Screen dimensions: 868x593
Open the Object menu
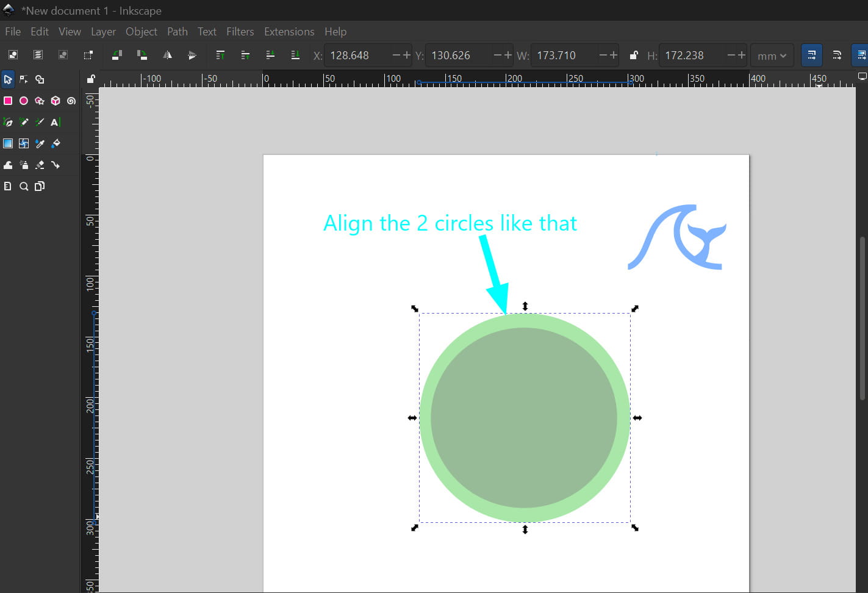(142, 32)
